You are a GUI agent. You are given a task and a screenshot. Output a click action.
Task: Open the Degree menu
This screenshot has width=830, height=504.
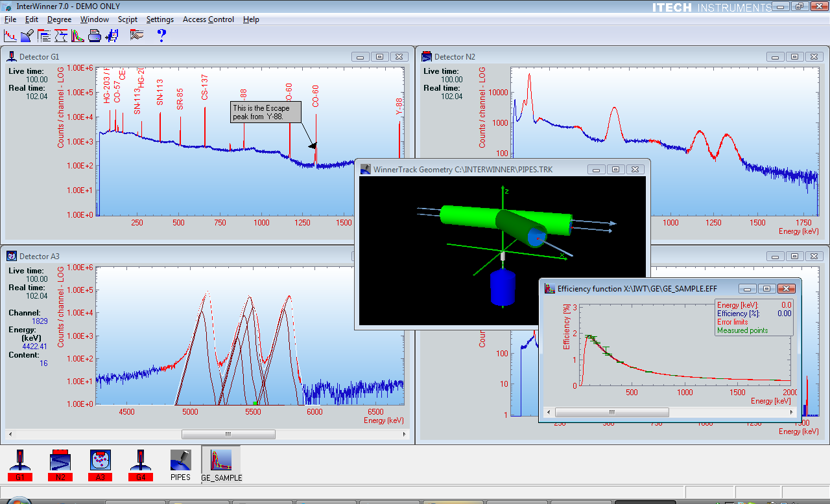click(x=59, y=19)
